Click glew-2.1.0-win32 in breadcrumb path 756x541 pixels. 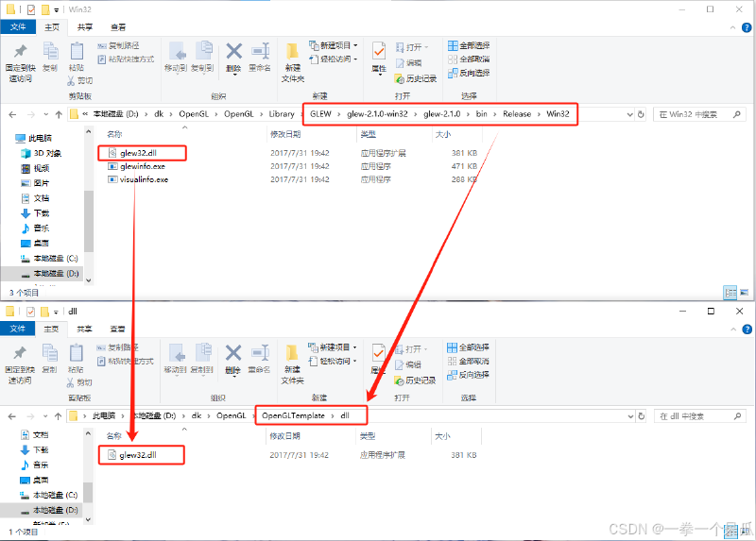[377, 114]
